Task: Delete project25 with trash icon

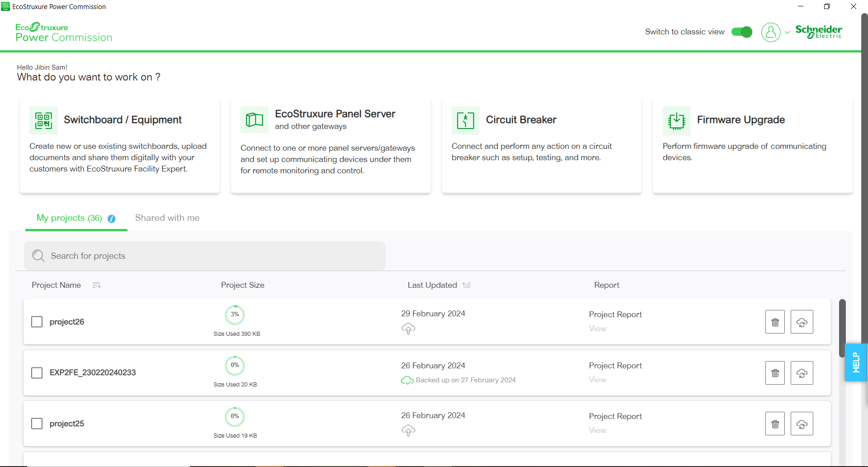Action: point(775,424)
